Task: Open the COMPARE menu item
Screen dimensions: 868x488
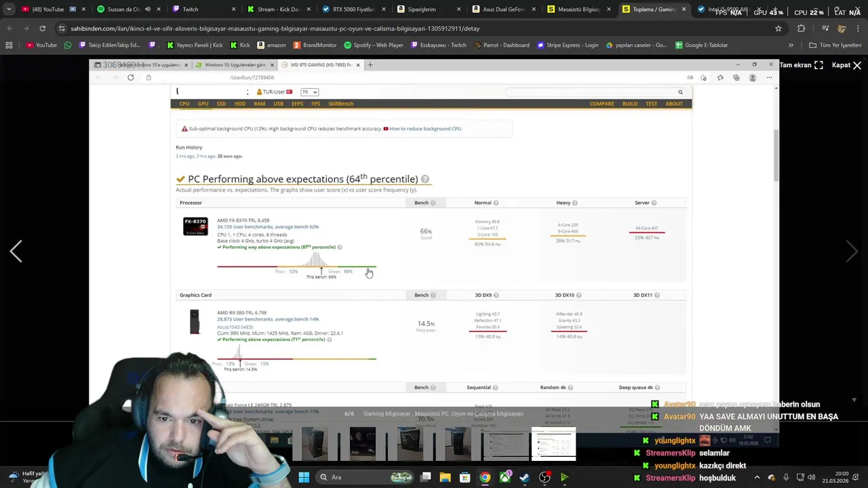Action: coord(601,104)
